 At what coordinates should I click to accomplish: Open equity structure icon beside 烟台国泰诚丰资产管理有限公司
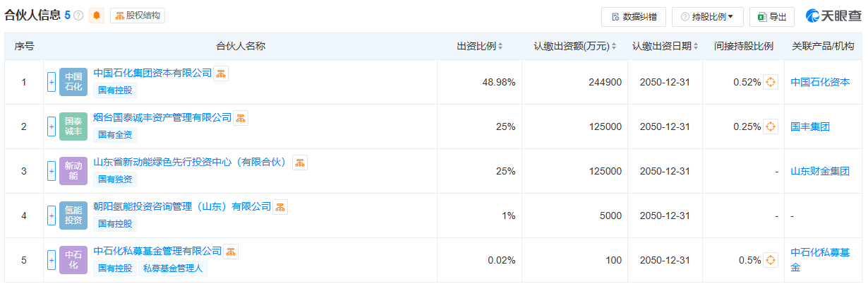point(241,118)
